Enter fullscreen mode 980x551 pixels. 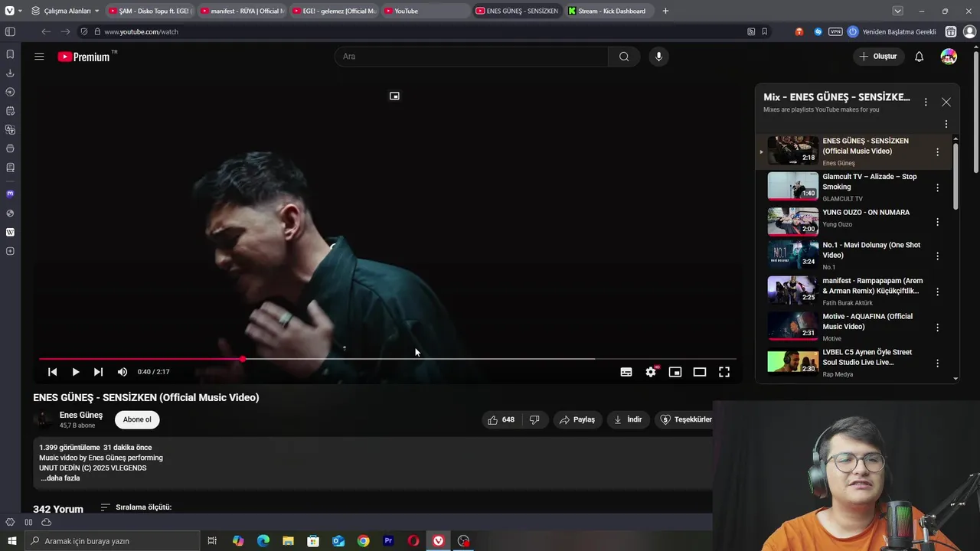tap(724, 372)
